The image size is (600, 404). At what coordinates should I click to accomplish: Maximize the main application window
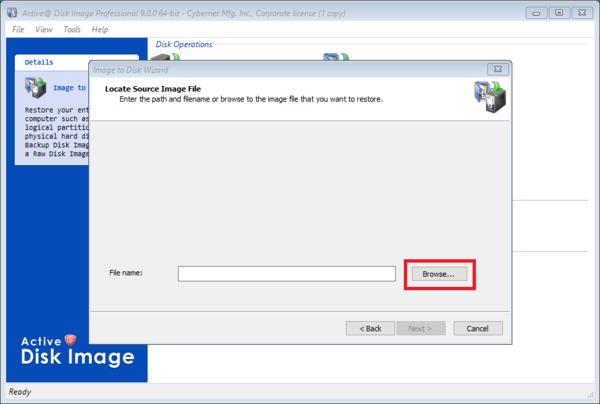[x=559, y=13]
